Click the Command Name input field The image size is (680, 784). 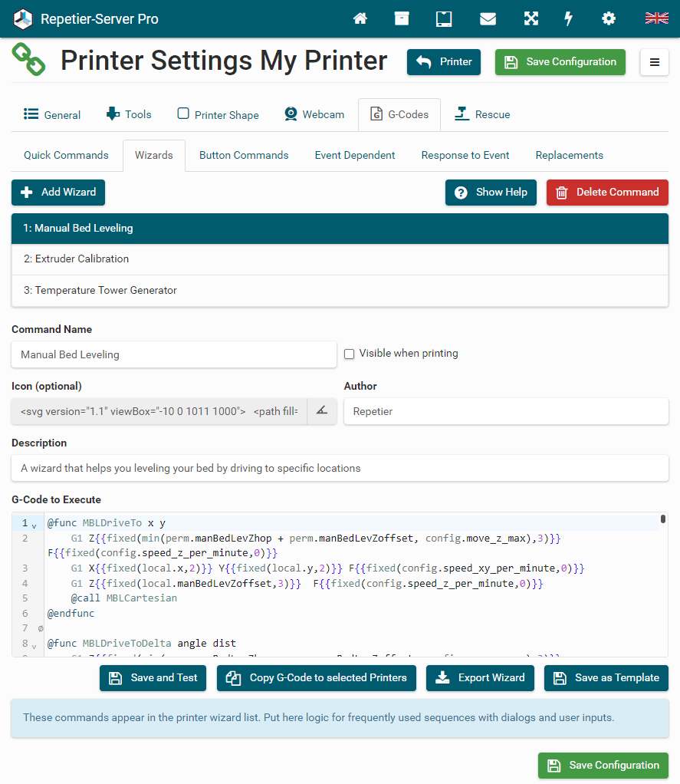[174, 354]
